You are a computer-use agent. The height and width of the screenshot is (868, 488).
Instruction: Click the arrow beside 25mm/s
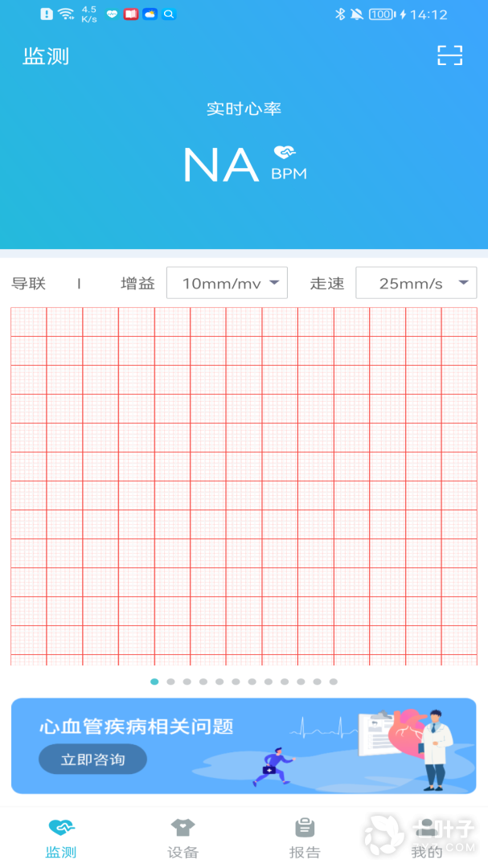[x=463, y=283]
